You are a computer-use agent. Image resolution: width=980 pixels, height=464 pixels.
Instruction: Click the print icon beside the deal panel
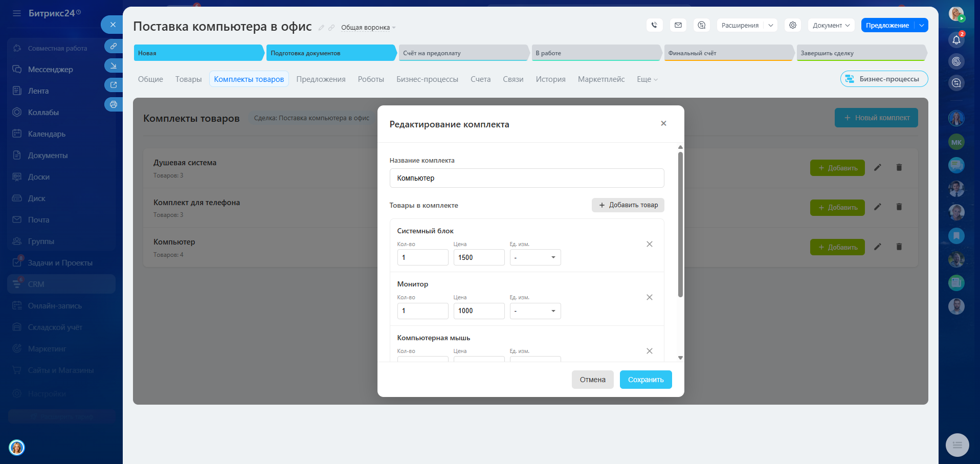pos(114,104)
